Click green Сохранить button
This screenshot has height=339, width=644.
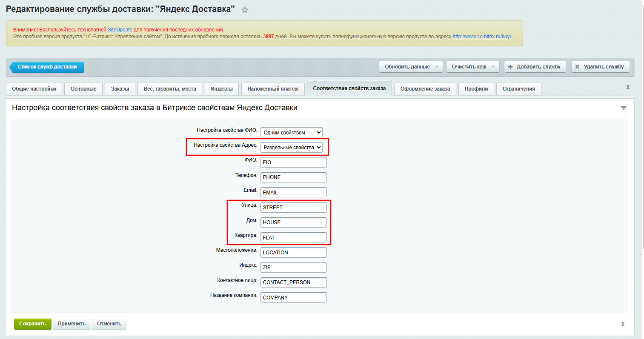tap(33, 324)
